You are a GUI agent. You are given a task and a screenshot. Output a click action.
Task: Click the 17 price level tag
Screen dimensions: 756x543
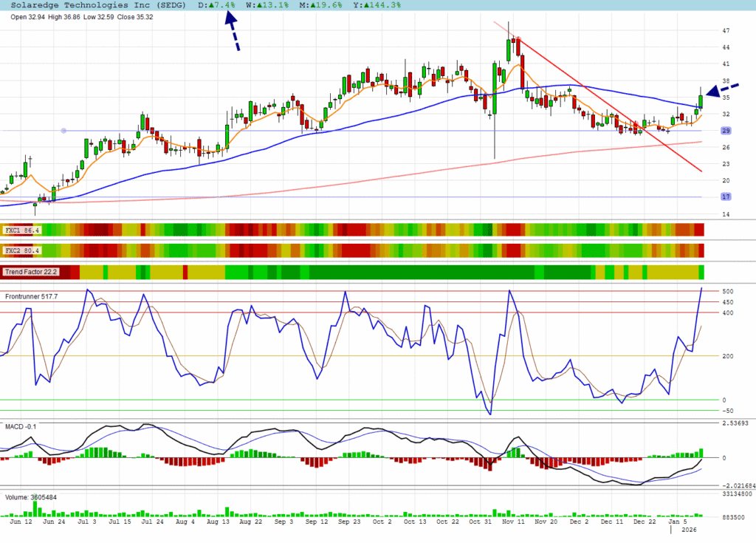(x=726, y=197)
